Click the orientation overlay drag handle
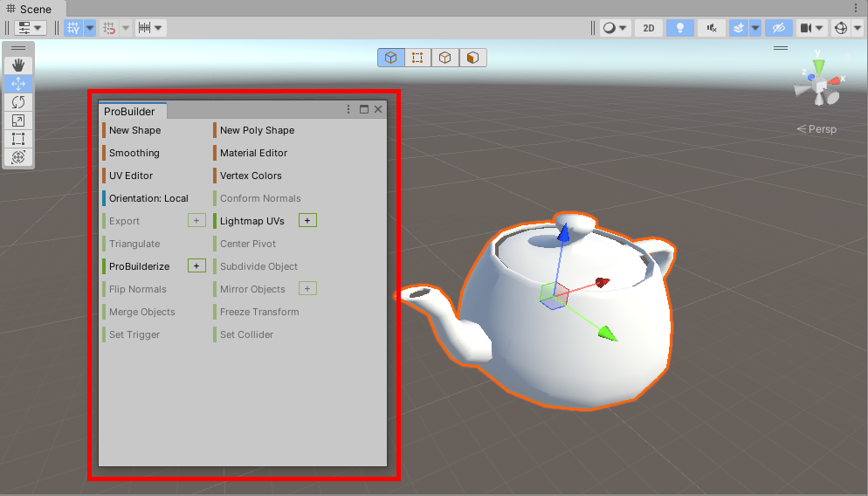 click(x=781, y=48)
